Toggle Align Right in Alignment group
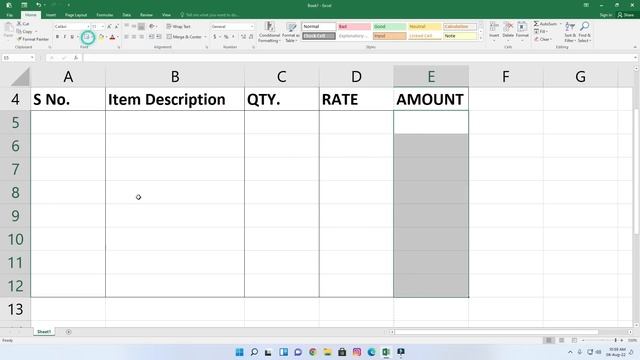Image resolution: width=640 pixels, height=360 pixels. point(141,37)
